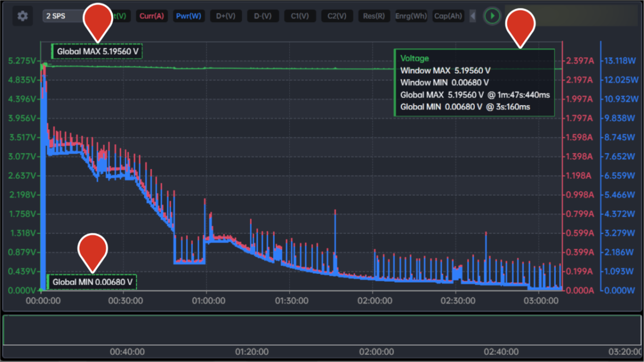The height and width of the screenshot is (362, 644).
Task: Click the left arrow beside Cap(Ah)
Action: tap(473, 16)
